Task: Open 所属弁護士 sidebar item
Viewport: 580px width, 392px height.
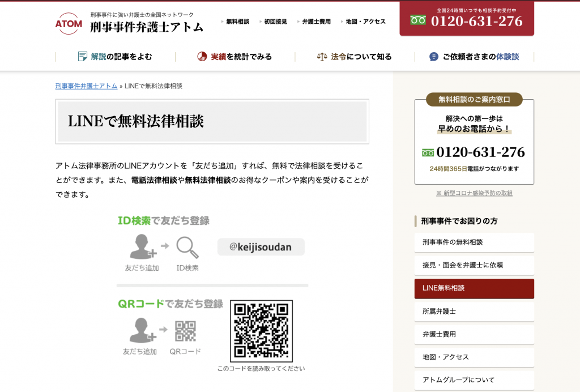Action: (x=474, y=312)
